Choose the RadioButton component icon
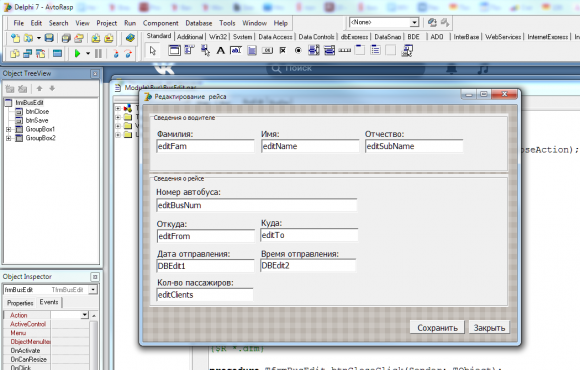 coord(298,50)
